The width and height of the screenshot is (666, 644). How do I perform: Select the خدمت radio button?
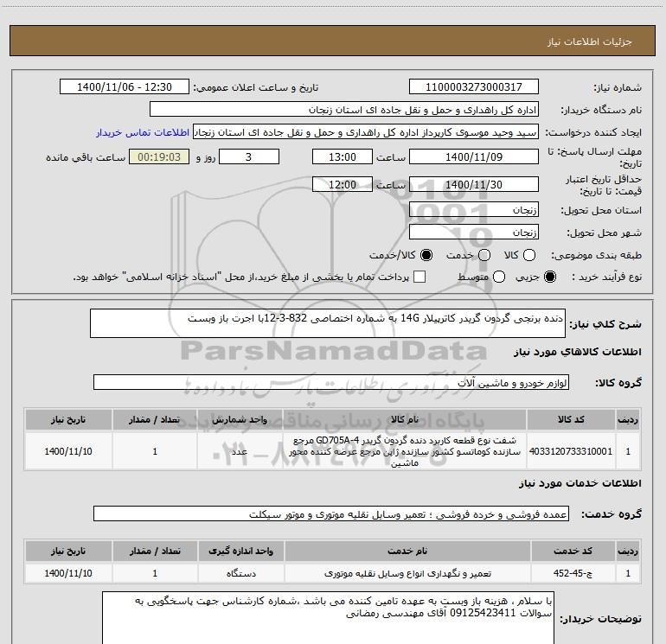pos(484,256)
